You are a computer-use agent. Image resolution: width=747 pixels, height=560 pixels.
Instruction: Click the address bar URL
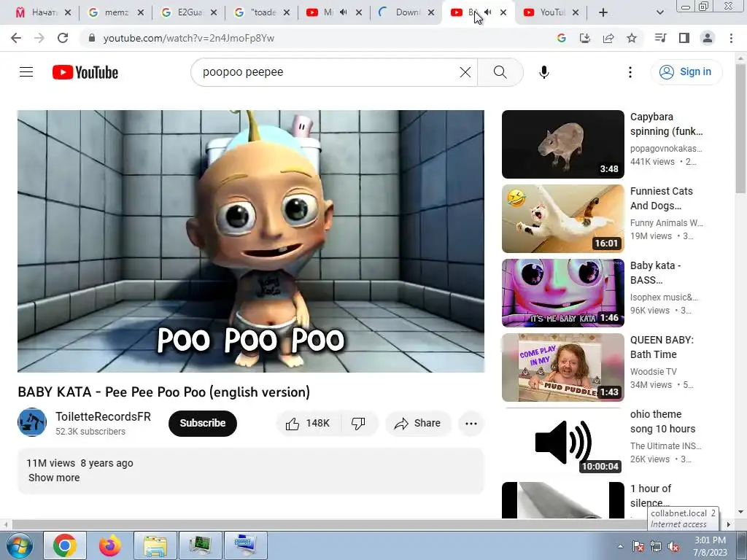[189, 38]
